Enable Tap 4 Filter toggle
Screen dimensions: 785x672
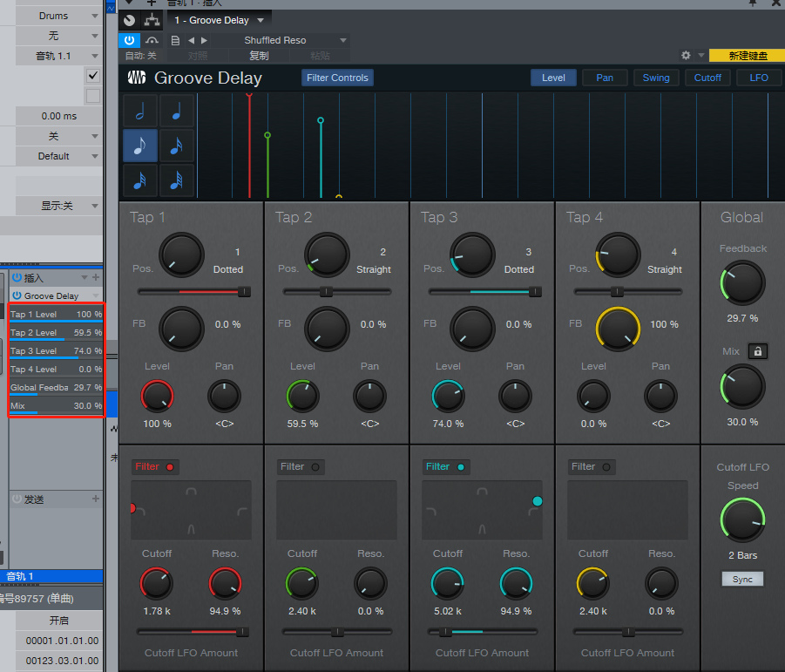(x=592, y=466)
